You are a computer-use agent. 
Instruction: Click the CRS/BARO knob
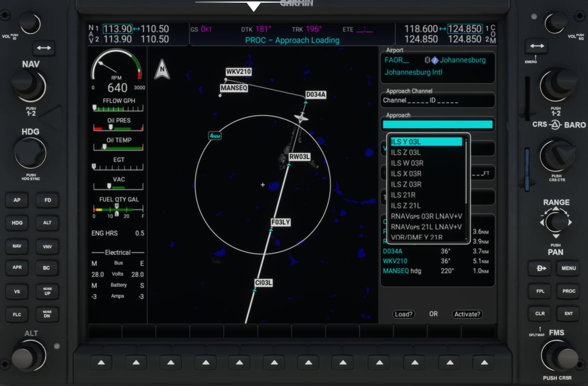pos(557,156)
